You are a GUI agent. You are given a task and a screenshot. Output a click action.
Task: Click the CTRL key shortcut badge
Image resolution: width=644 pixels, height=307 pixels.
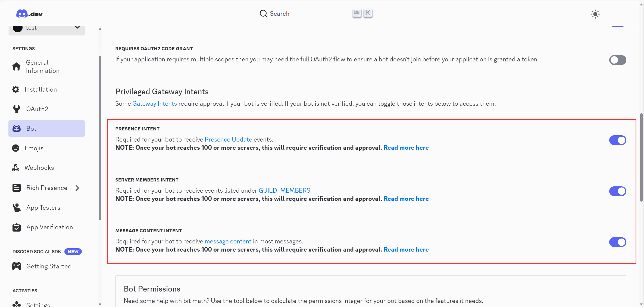(357, 13)
